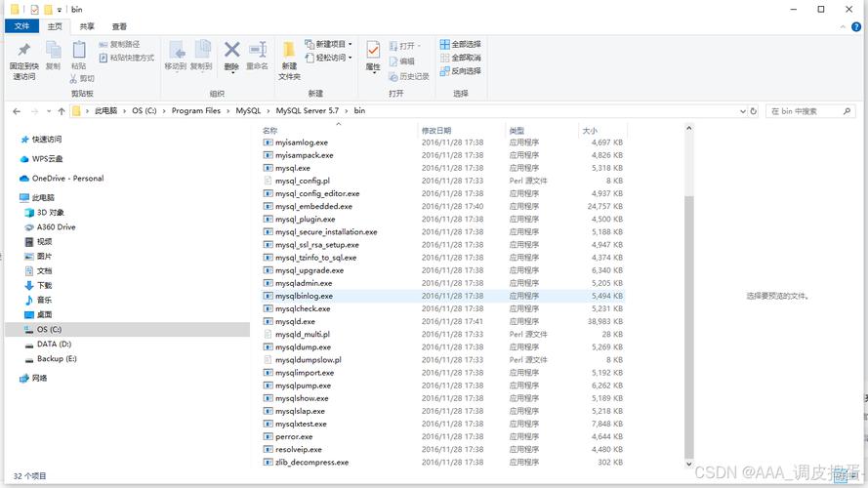Open OneDrive - Personal in sidebar

coord(62,179)
